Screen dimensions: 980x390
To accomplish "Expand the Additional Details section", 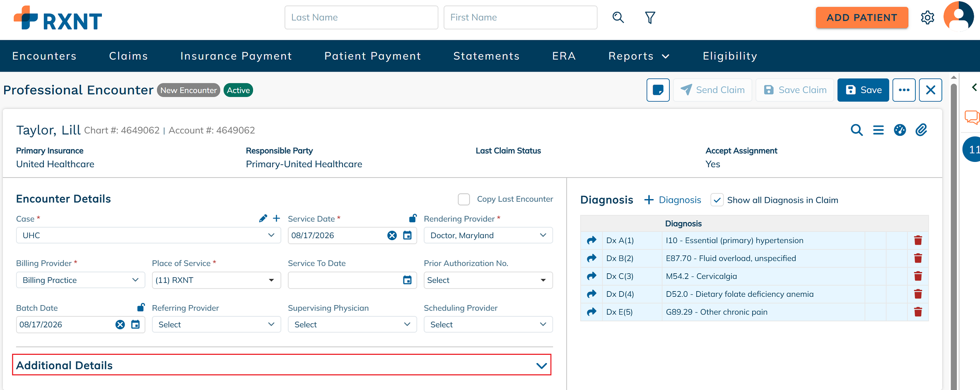I will [282, 365].
